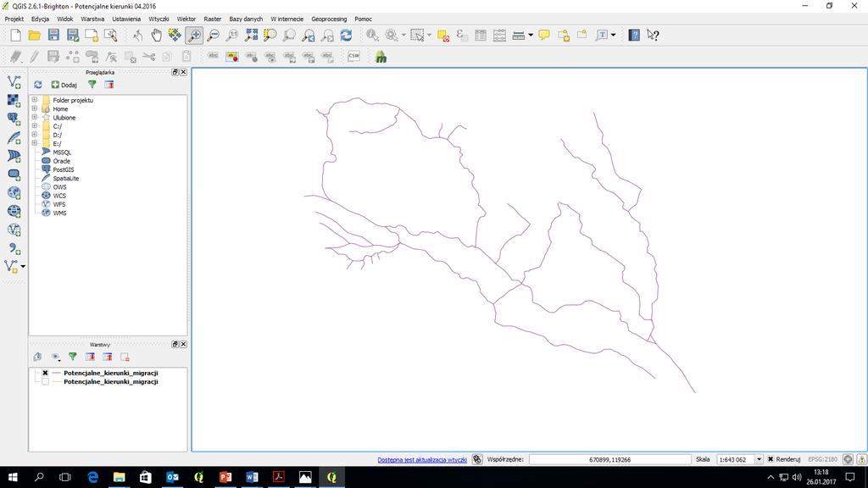Viewport: 868px width, 488px height.
Task: Select the PostGIS entry in browser tree
Action: (x=63, y=169)
